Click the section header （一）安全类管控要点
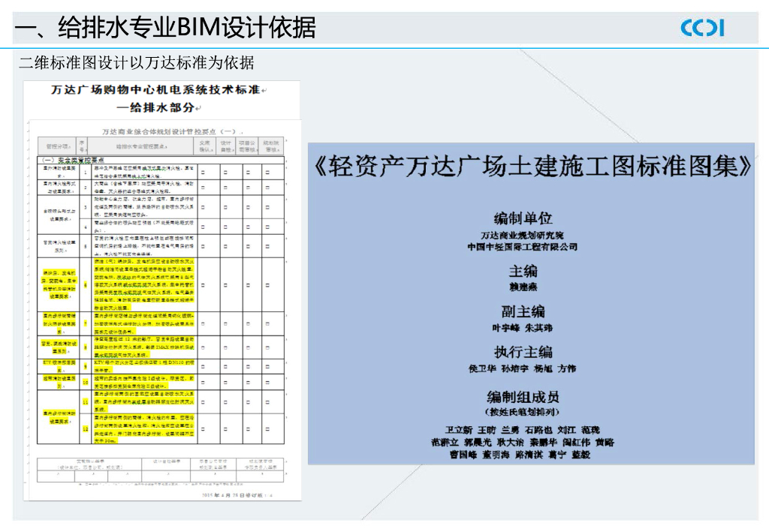The height and width of the screenshot is (532, 769). click(x=73, y=160)
